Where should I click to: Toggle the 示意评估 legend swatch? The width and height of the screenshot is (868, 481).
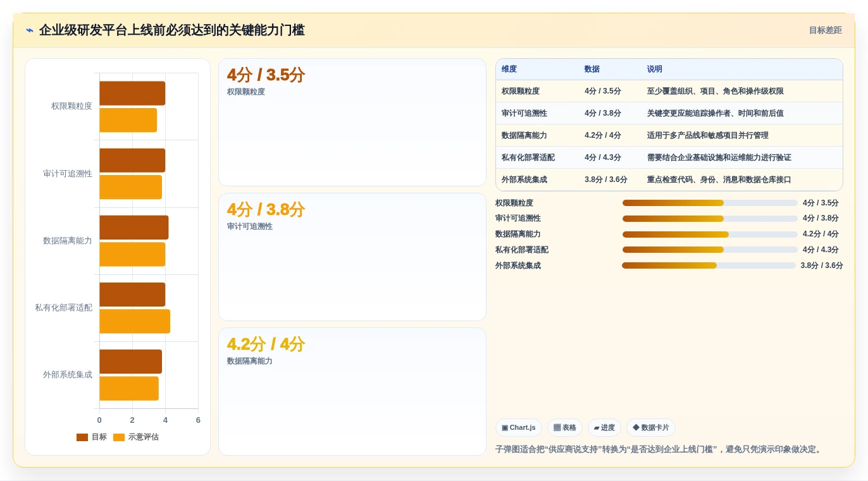coord(119,437)
